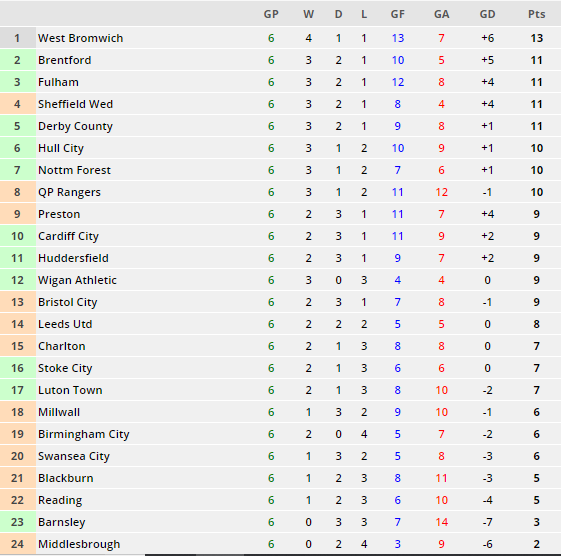Open the Brentford team link
This screenshot has width=561, height=556.
click(65, 60)
